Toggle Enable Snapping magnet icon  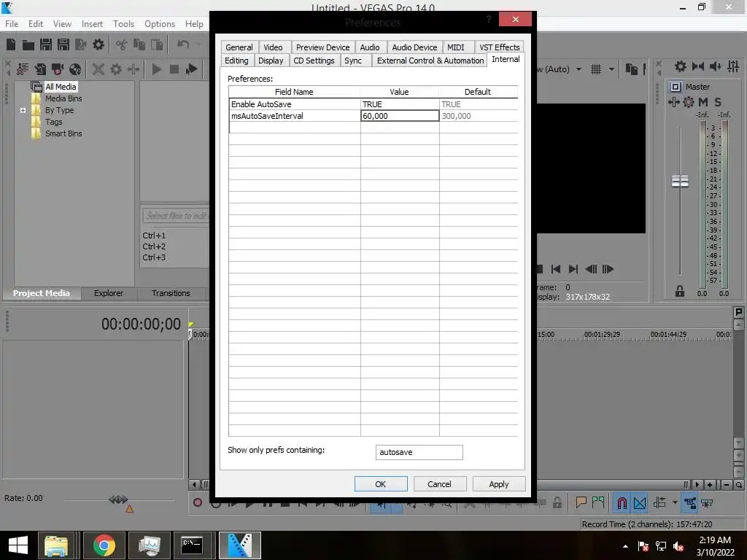[622, 503]
